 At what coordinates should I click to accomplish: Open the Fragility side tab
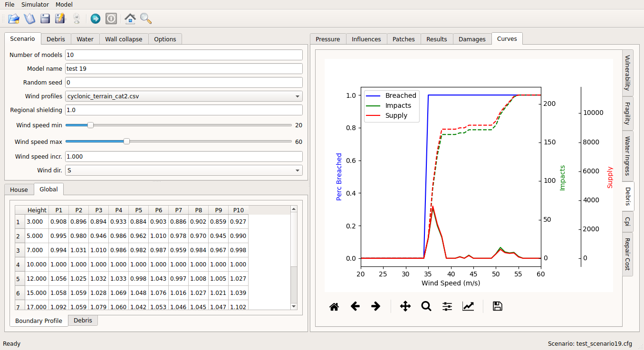click(627, 114)
